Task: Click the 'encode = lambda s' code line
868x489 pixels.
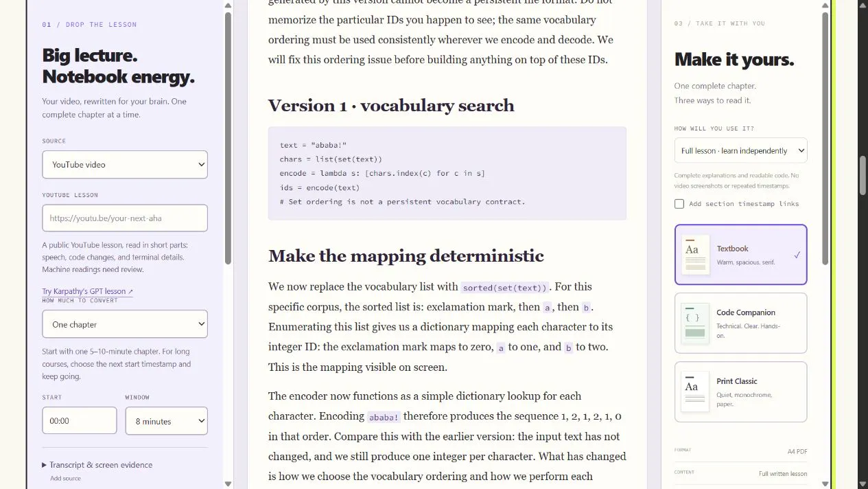Action: click(382, 173)
